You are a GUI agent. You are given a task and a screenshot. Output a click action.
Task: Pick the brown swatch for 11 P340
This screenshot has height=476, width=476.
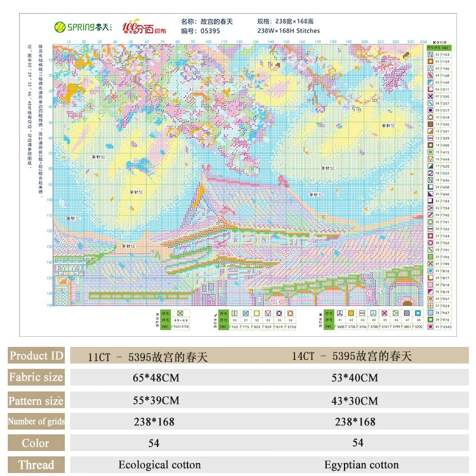[430, 124]
